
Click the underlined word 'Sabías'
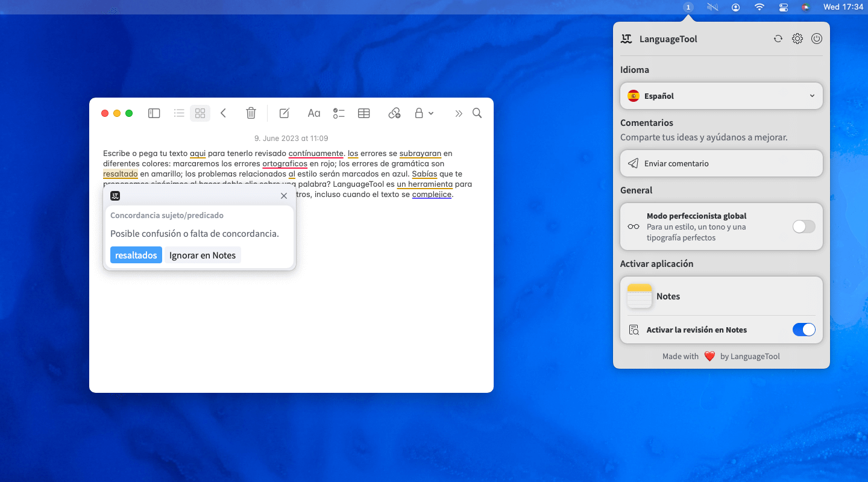point(424,174)
